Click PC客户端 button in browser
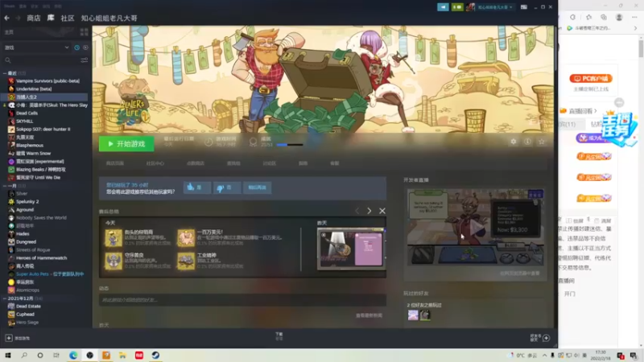644x362 pixels. point(591,78)
